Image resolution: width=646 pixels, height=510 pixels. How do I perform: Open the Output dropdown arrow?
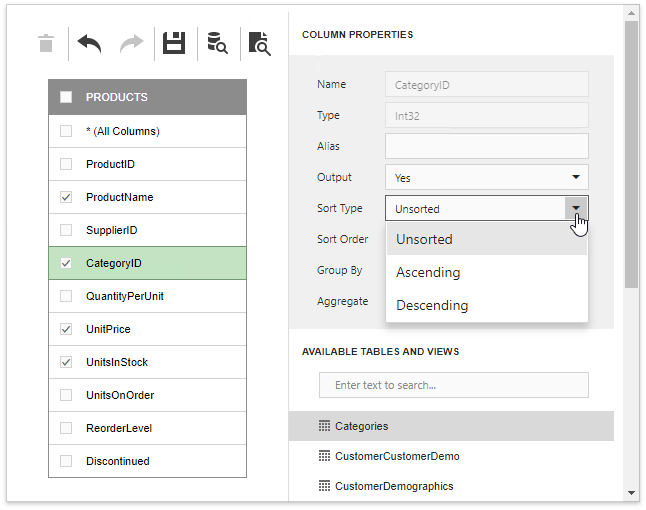coord(576,177)
